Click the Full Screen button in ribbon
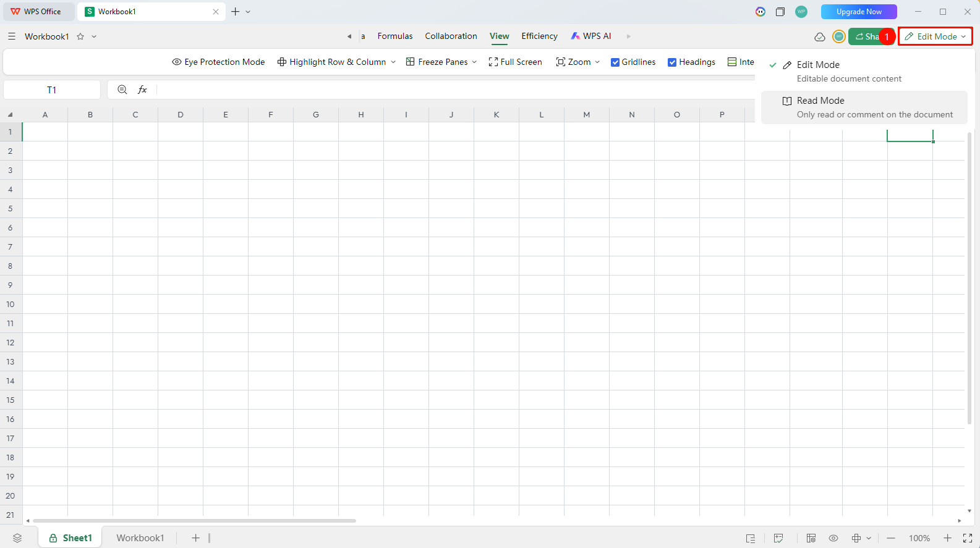The width and height of the screenshot is (980, 548). [515, 62]
